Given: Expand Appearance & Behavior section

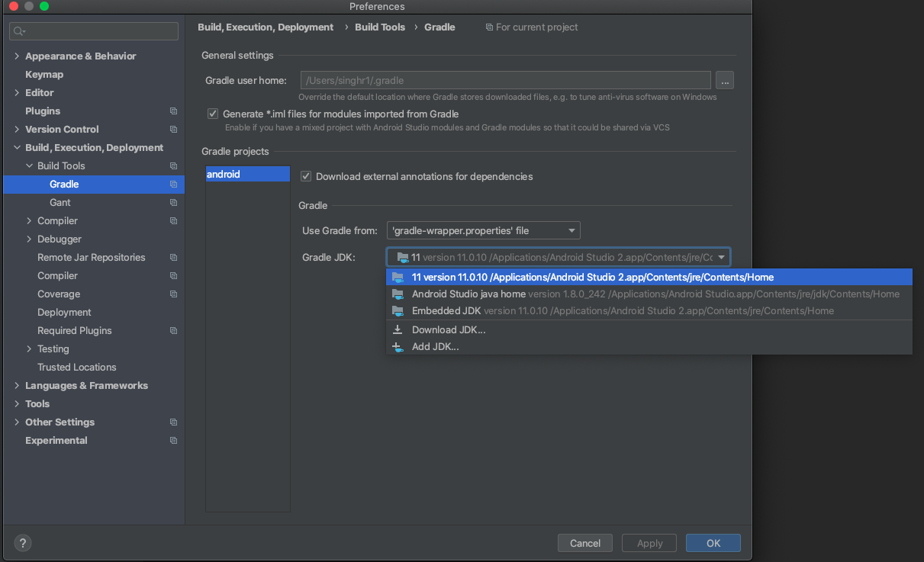Looking at the screenshot, I should pos(17,56).
